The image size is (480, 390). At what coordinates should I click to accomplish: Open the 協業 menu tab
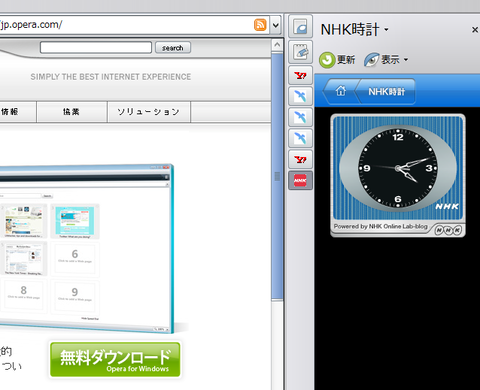point(72,112)
